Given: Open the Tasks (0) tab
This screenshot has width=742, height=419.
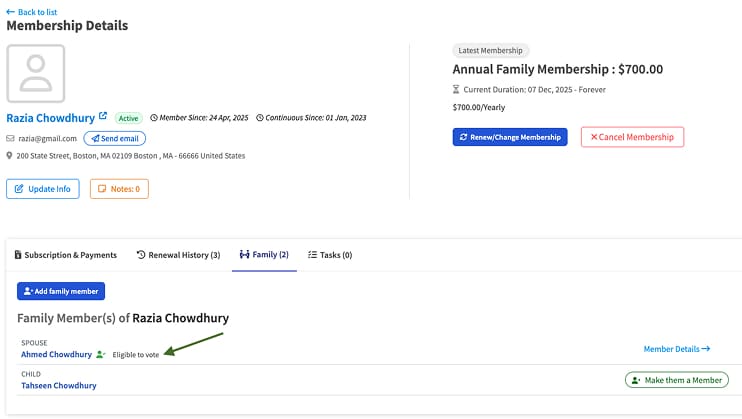Looking at the screenshot, I should click(x=330, y=255).
